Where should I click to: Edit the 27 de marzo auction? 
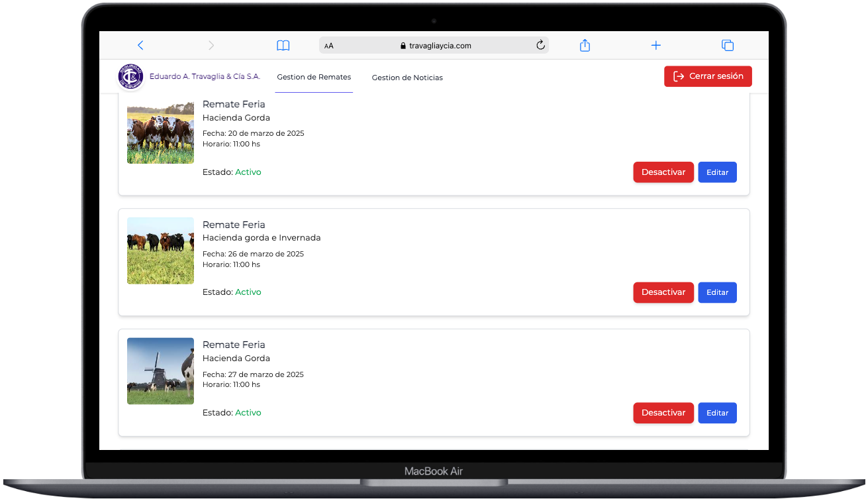(717, 413)
